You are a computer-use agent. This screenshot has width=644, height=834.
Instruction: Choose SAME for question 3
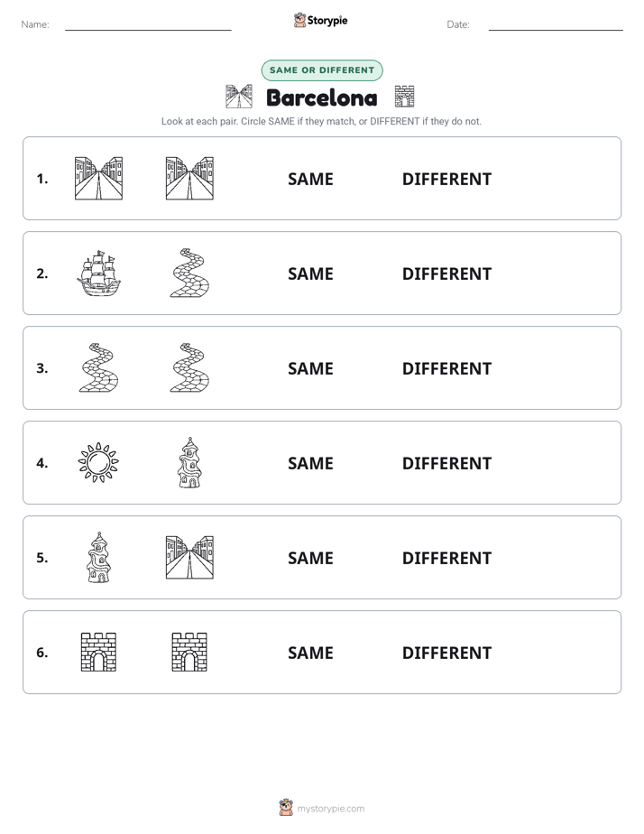[x=310, y=368]
